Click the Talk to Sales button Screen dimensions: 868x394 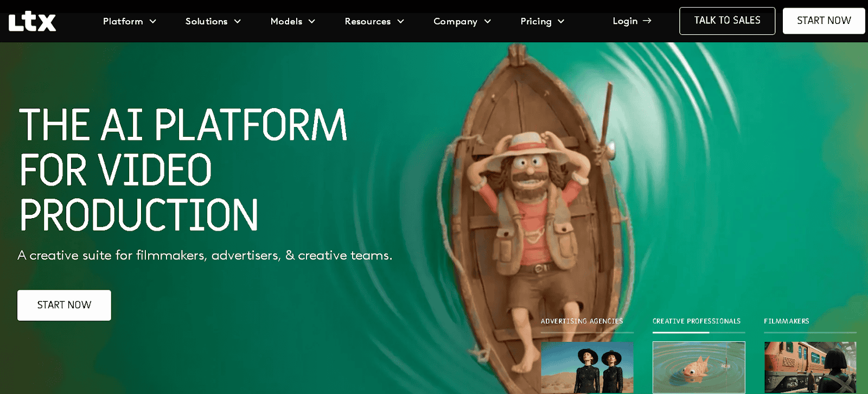point(727,21)
